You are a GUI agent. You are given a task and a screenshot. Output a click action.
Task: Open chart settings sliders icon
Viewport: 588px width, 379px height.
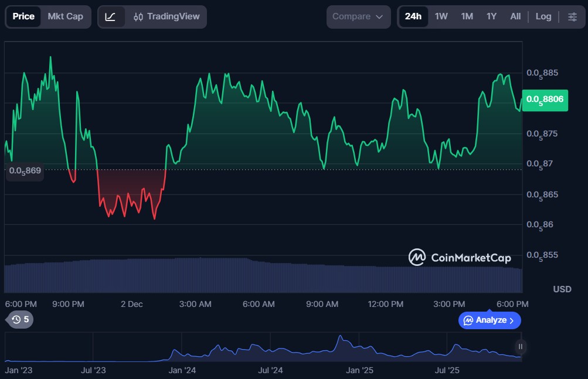(x=572, y=16)
